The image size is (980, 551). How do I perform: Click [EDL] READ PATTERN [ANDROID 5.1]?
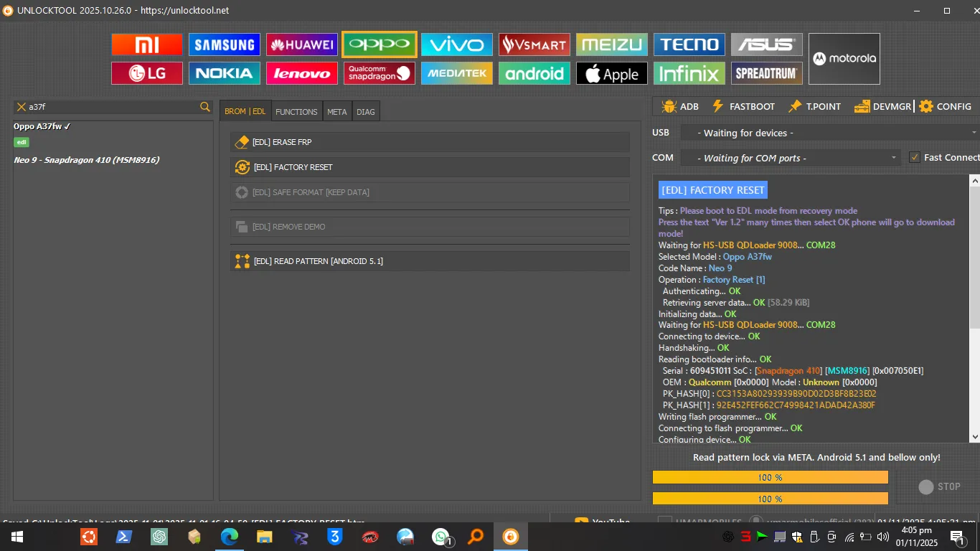(x=430, y=261)
